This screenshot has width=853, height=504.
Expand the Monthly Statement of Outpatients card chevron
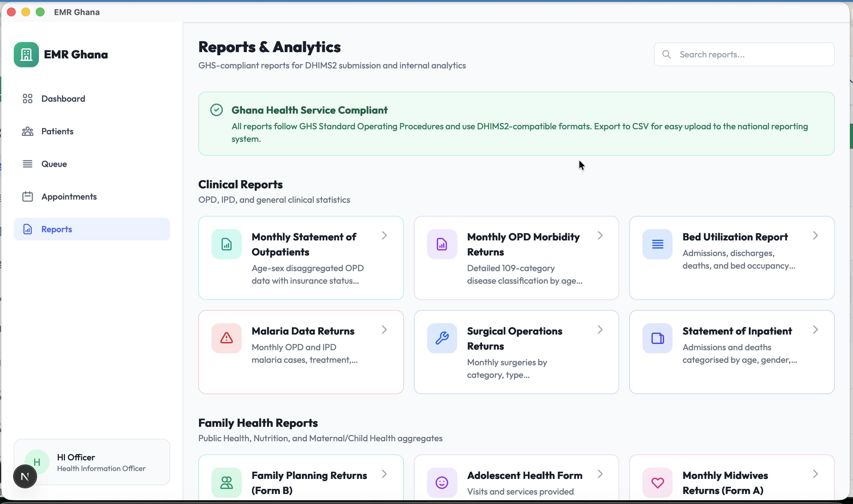click(384, 235)
